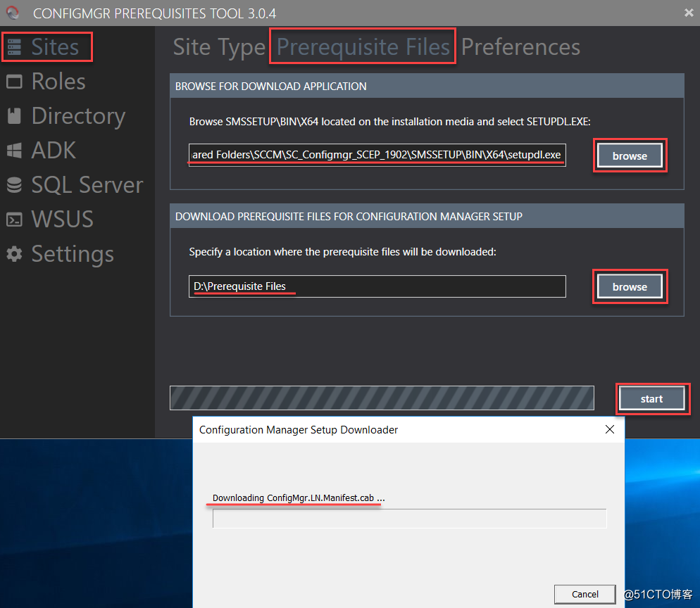The height and width of the screenshot is (608, 700).
Task: Click the striped download progress bar
Action: tap(382, 398)
